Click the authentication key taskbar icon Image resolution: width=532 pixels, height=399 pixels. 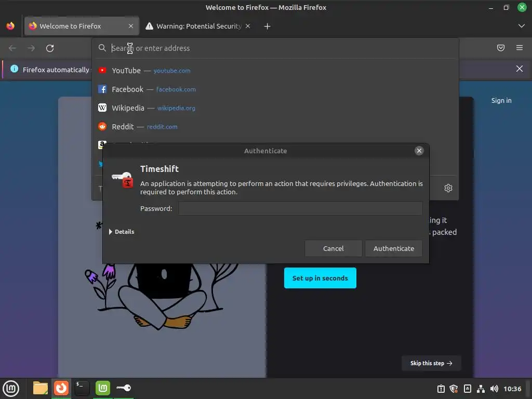(x=124, y=388)
